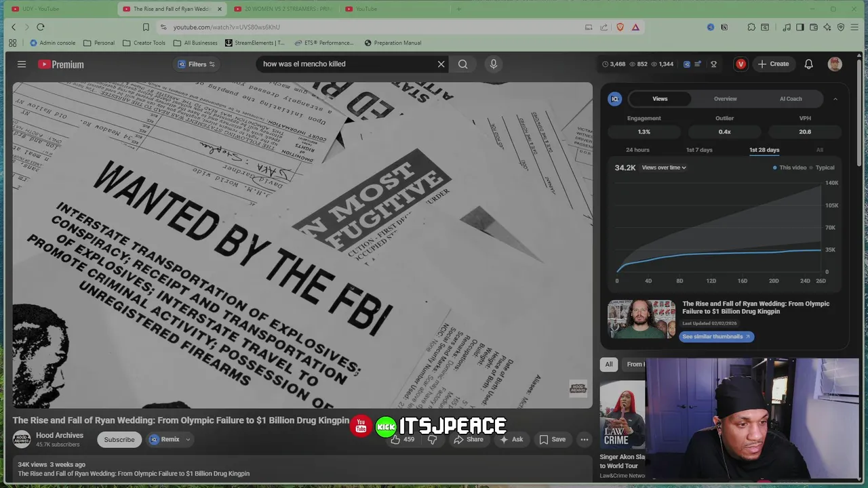
Task: Open Hood Archives channel avatar
Action: click(22, 439)
